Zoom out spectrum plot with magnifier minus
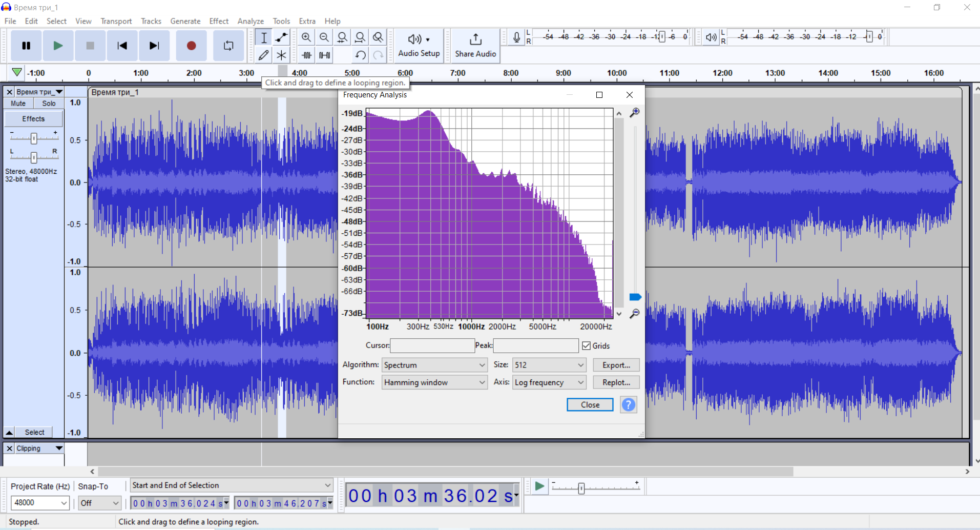The height and width of the screenshot is (530, 980). coord(635,313)
